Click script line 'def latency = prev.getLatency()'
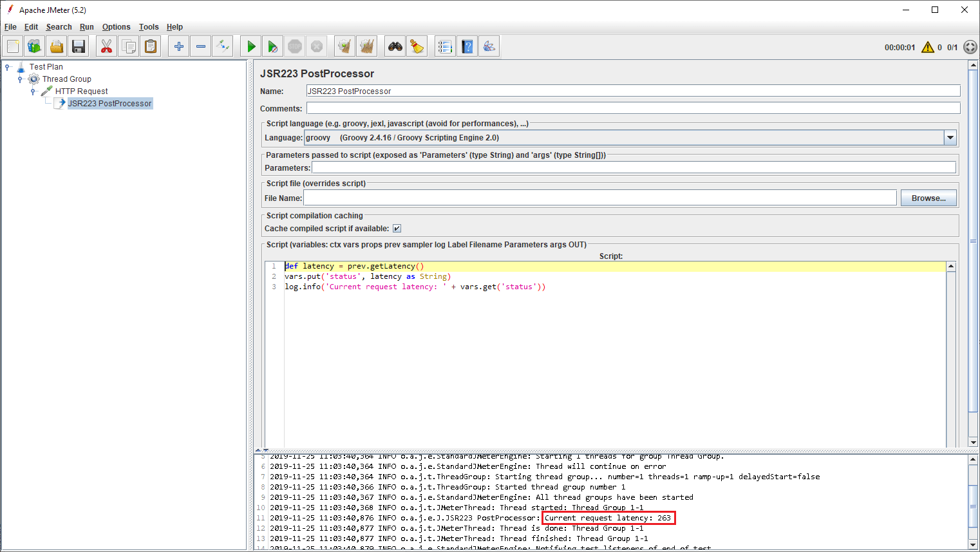 click(354, 266)
